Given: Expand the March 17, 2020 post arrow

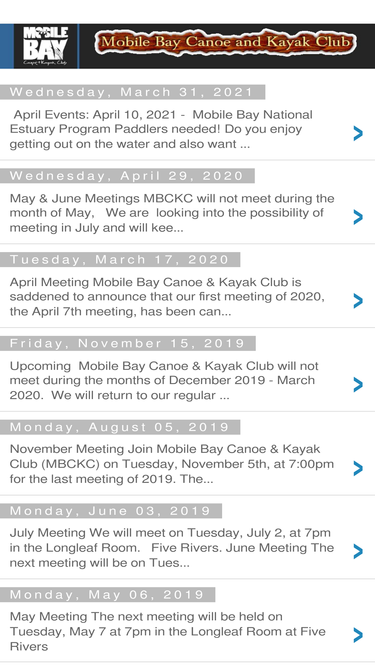Looking at the screenshot, I should 358,301.
